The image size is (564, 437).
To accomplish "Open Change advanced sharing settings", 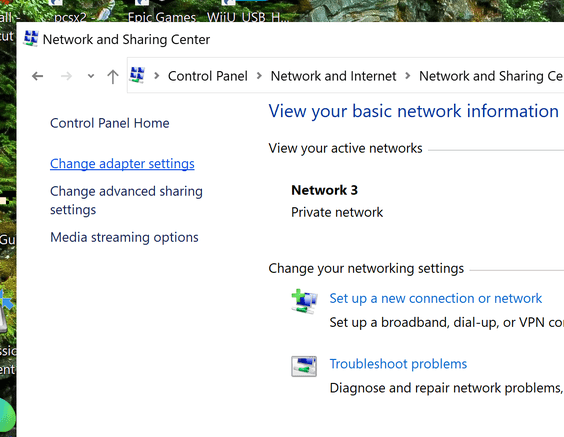I will pos(126,200).
